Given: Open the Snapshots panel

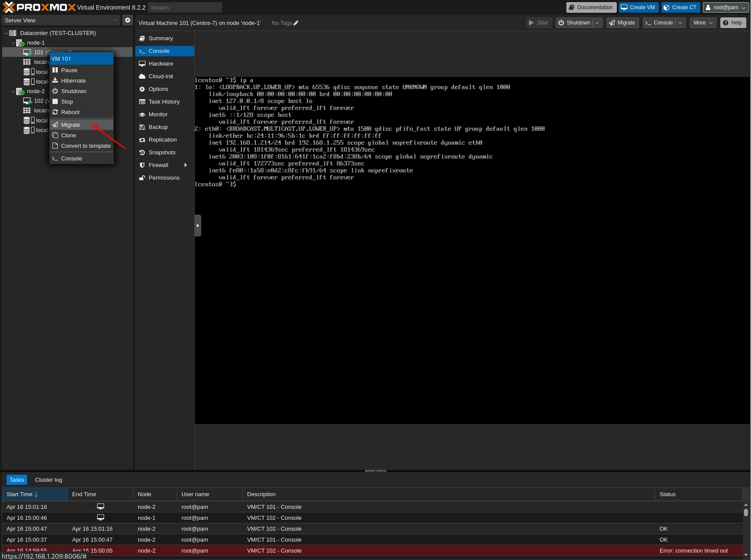Looking at the screenshot, I should [x=162, y=152].
